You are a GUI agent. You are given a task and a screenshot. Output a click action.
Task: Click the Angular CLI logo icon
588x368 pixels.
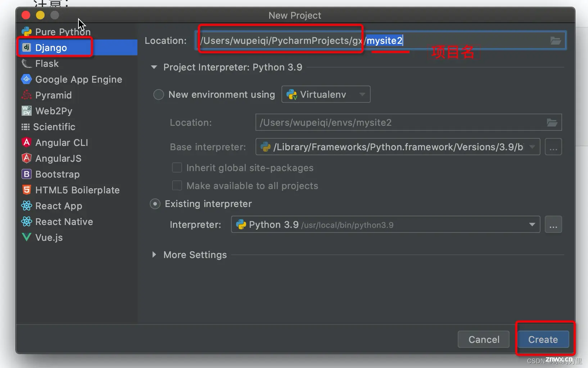[27, 142]
